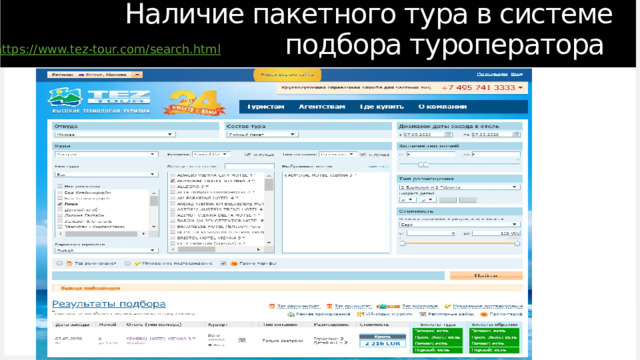The height and width of the screenshot is (360, 640).
Task: Click the hotel name filter field
Action: pos(249,167)
